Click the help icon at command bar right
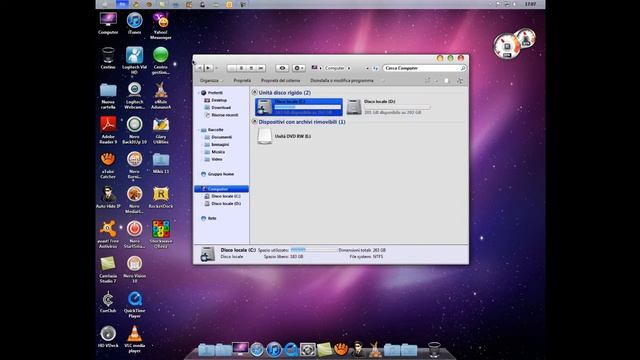 click(x=460, y=81)
